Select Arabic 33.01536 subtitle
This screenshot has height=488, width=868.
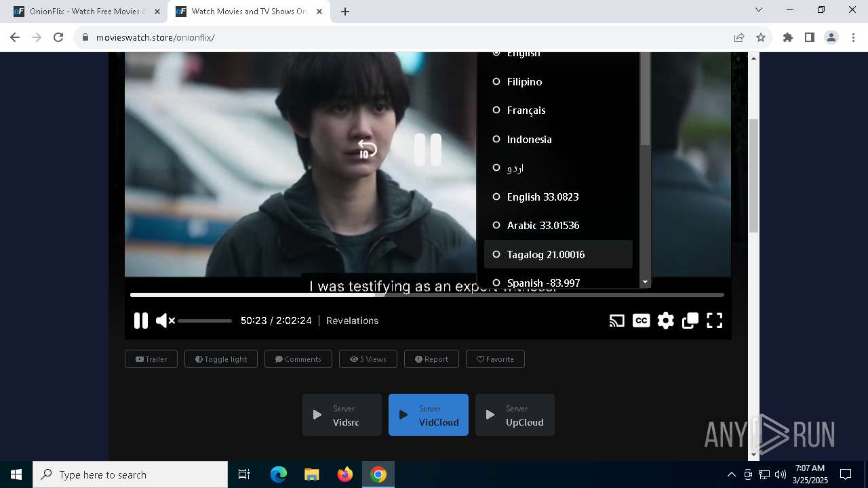pyautogui.click(x=558, y=225)
